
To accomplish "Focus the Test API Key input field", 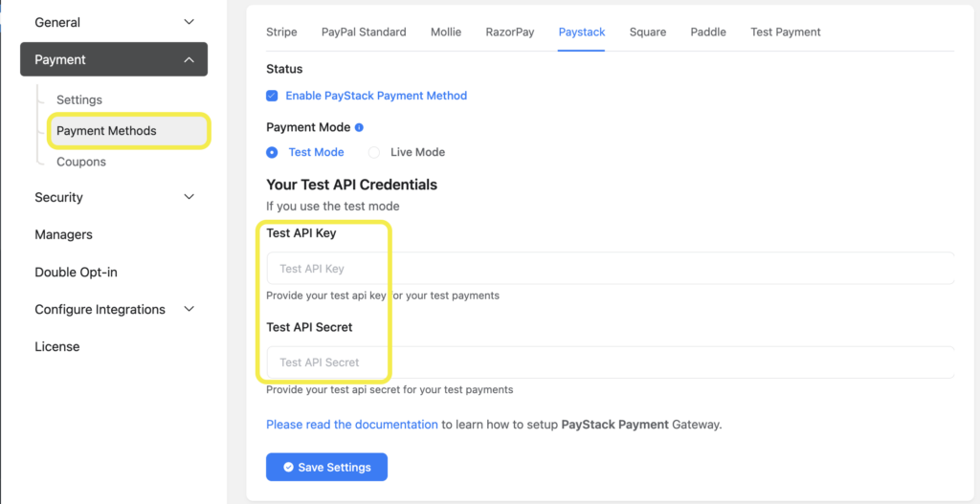I will pyautogui.click(x=611, y=269).
